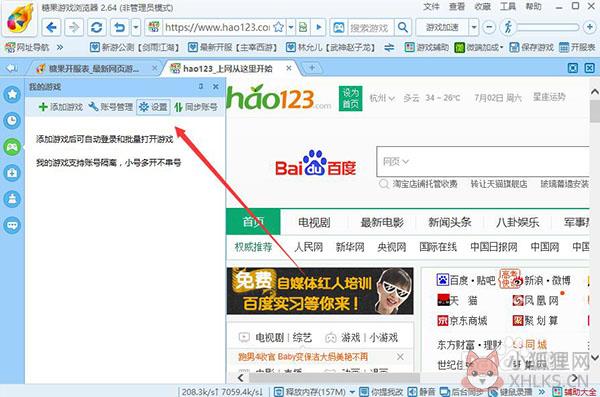This screenshot has width=600, height=397.
Task: Click the game speed slider track
Action: tap(548, 27)
